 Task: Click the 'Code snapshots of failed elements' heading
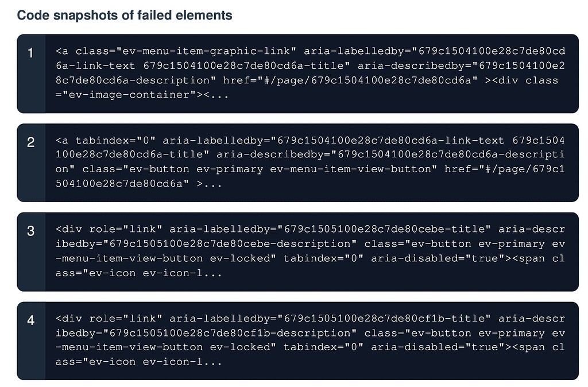(x=125, y=16)
